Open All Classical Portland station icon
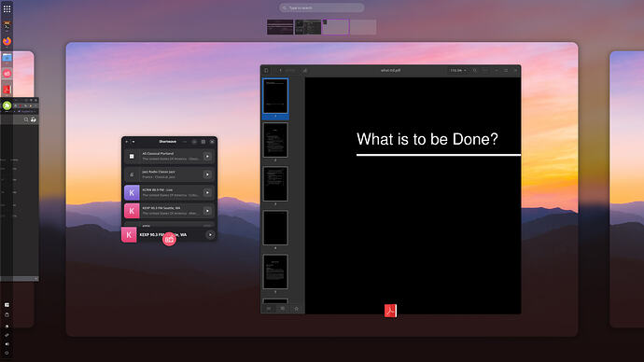644x362 pixels. (132, 157)
